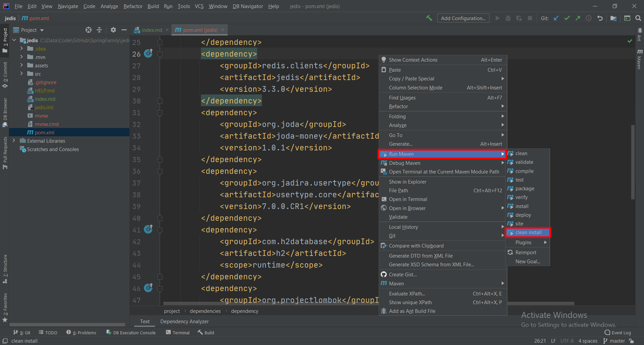Toggle fold marker on line 26

(160, 54)
